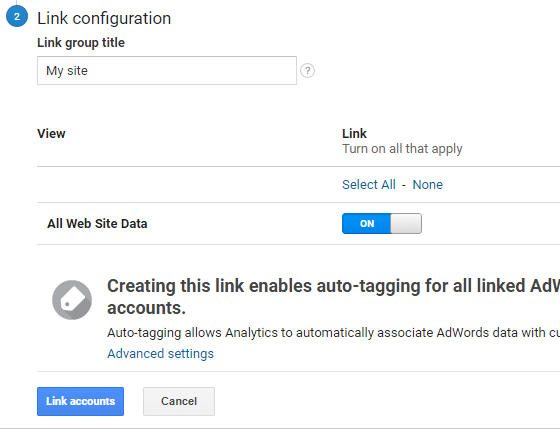Click the gray handle of ON switch
The width and height of the screenshot is (560, 432).
point(406,223)
